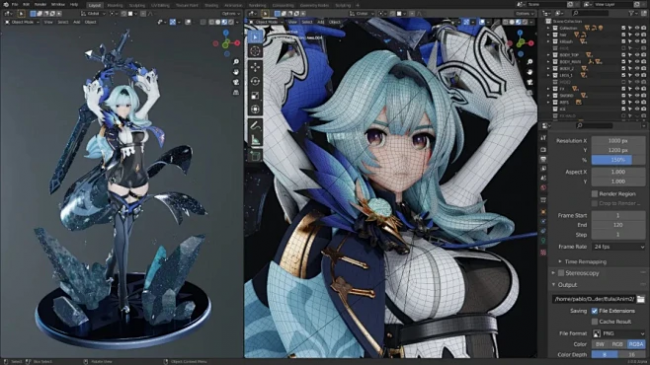Open the Add menu in left viewport header
This screenshot has height=365, width=650.
coord(76,22)
